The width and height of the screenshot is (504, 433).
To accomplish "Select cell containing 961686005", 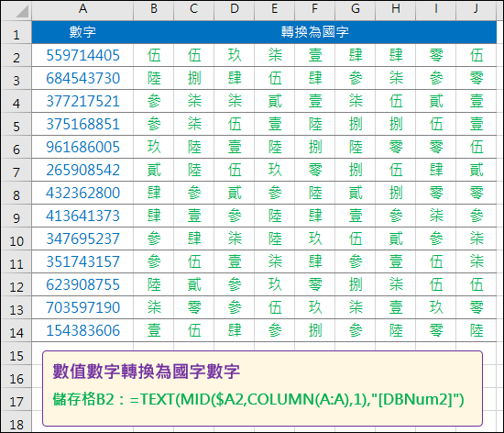I will click(x=82, y=147).
